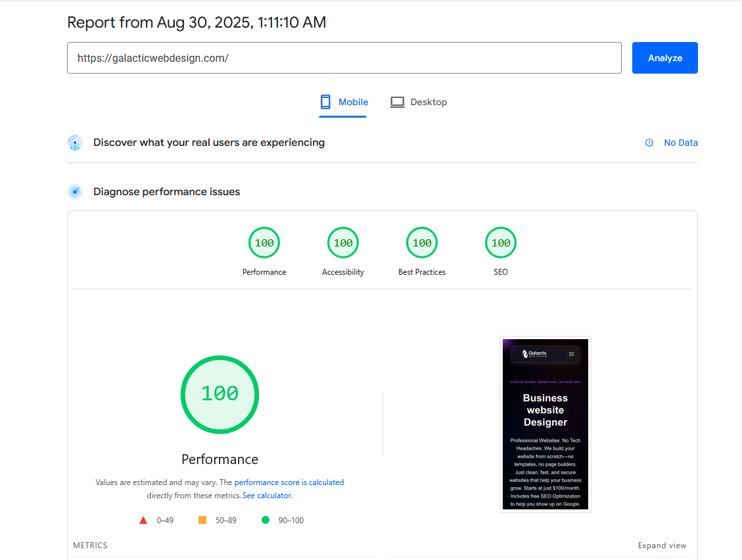Open the 'performance score is calculated' link
This screenshot has width=742, height=560.
coord(289,482)
